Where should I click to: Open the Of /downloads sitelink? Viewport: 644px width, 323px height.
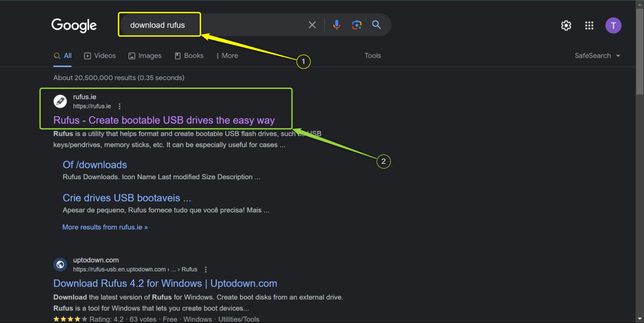point(95,165)
